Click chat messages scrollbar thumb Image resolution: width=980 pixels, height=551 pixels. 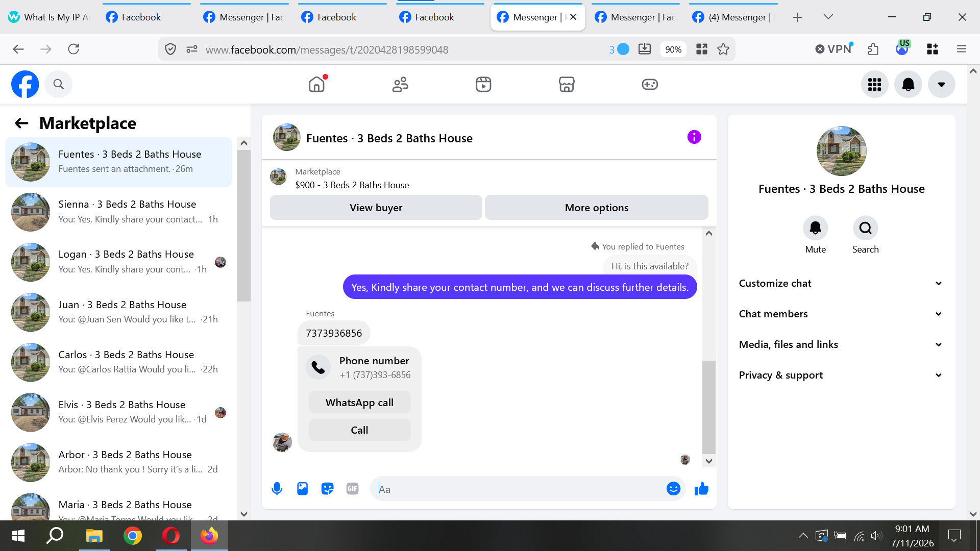coord(709,407)
